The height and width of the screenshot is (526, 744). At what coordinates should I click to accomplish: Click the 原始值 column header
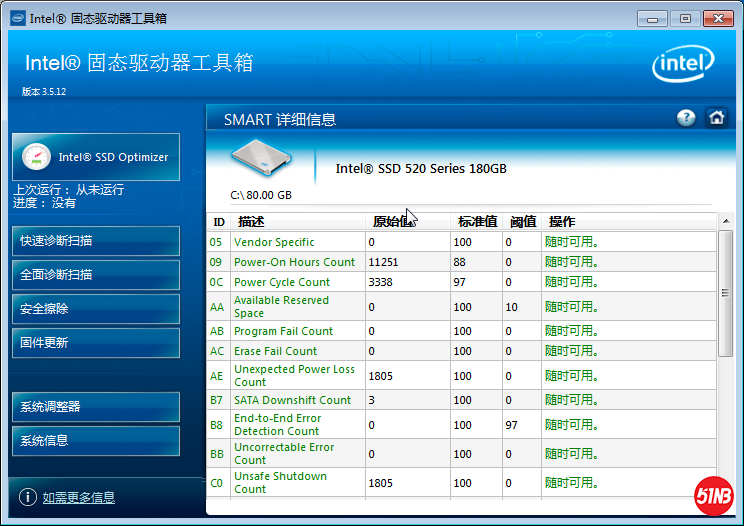click(392, 222)
